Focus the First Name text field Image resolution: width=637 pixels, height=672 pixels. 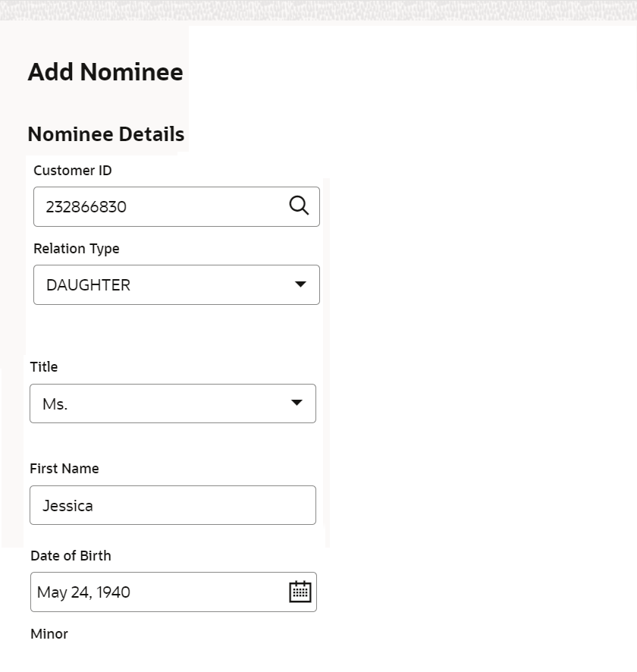click(173, 505)
